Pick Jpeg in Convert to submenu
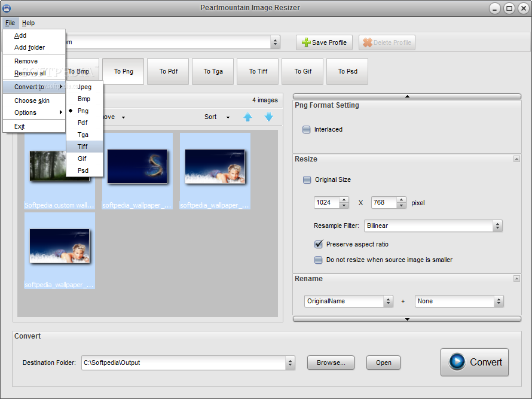Viewport: 532px width, 399px height. (x=84, y=87)
